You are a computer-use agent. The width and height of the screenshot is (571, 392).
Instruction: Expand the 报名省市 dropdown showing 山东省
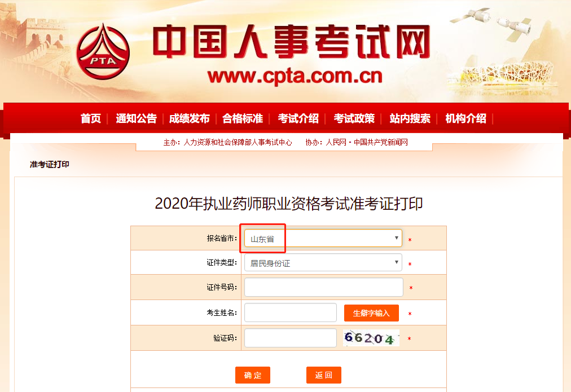tap(323, 239)
